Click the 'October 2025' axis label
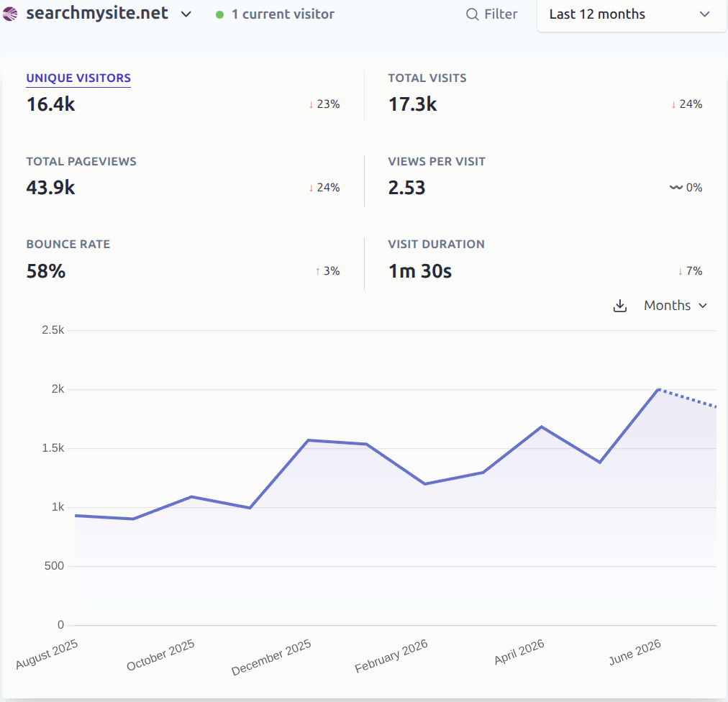The height and width of the screenshot is (702, 728). 160,655
